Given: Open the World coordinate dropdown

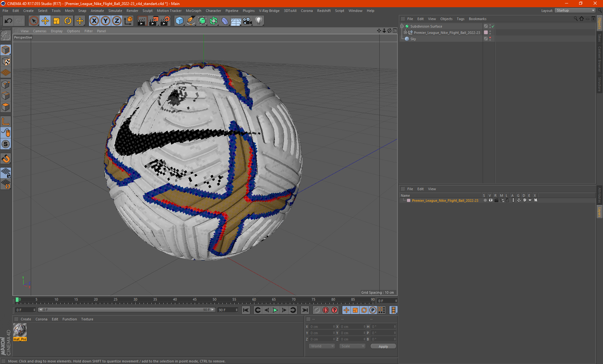Looking at the screenshot, I should pos(322,346).
